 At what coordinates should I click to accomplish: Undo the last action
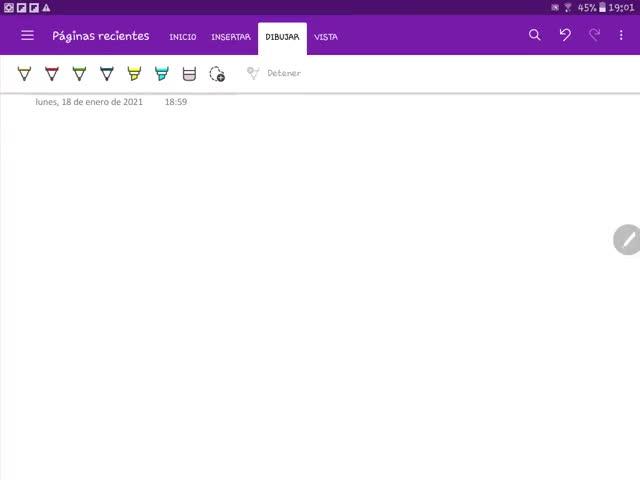pos(565,35)
